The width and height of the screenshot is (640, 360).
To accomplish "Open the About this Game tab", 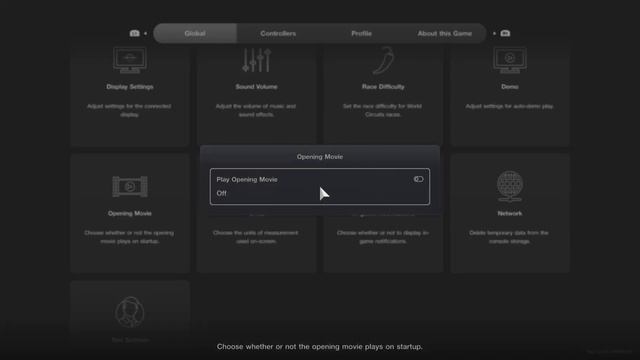I will coord(444,33).
